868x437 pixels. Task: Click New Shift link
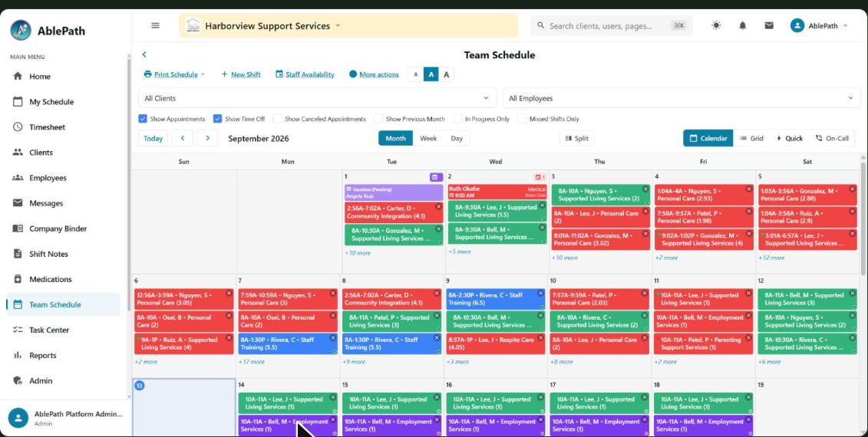pos(241,74)
